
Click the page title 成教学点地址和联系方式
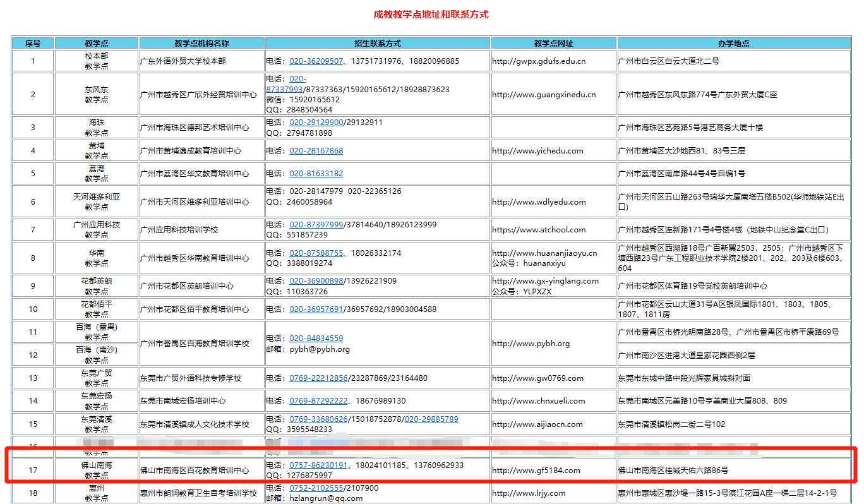431,15
